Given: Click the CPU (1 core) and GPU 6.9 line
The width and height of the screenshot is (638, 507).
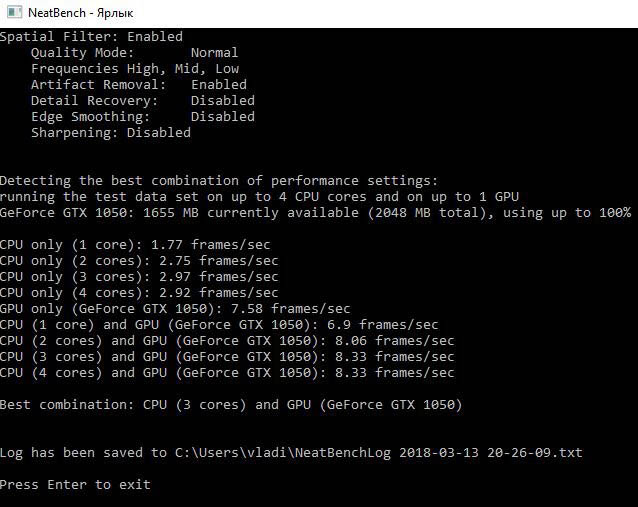Looking at the screenshot, I should tap(219, 325).
